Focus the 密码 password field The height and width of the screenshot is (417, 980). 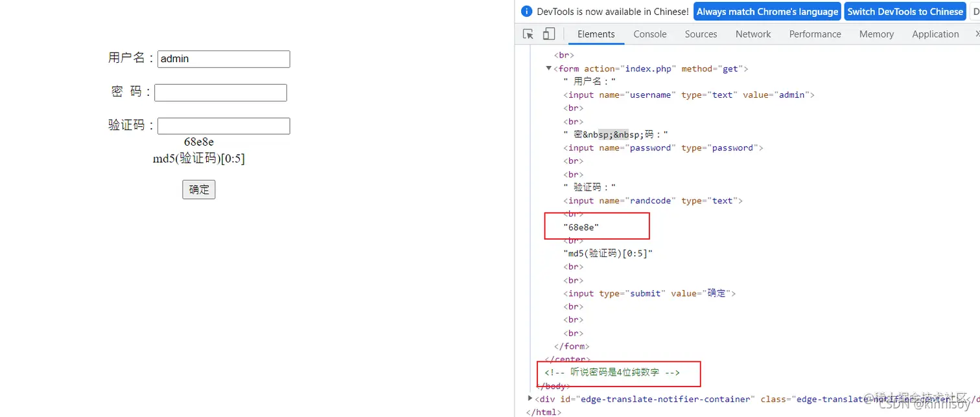tap(220, 93)
